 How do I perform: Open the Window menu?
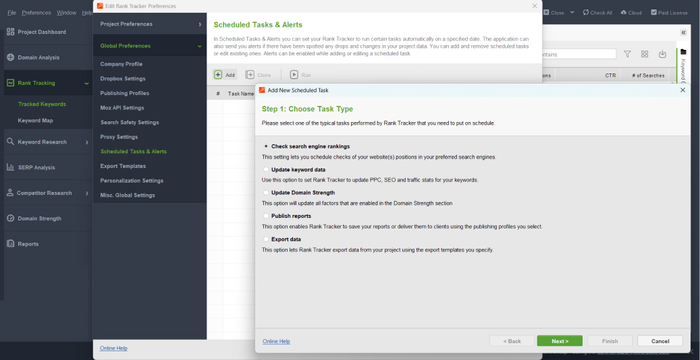66,13
